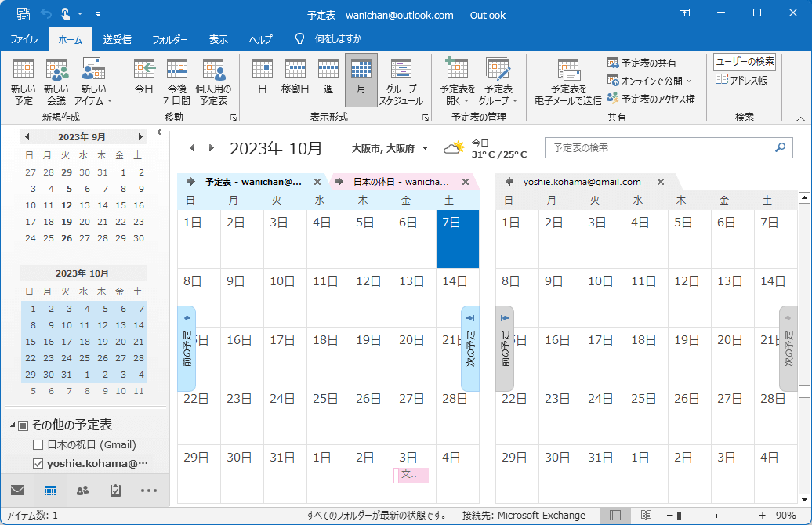Screen dimensions: 812x525
Task: Switch to Work Week view (稼働日)
Action: (x=295, y=77)
